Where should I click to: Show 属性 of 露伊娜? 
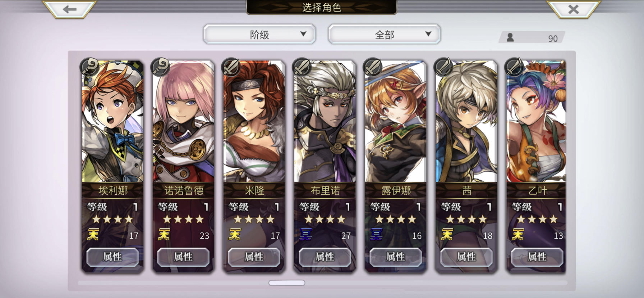[x=396, y=257]
